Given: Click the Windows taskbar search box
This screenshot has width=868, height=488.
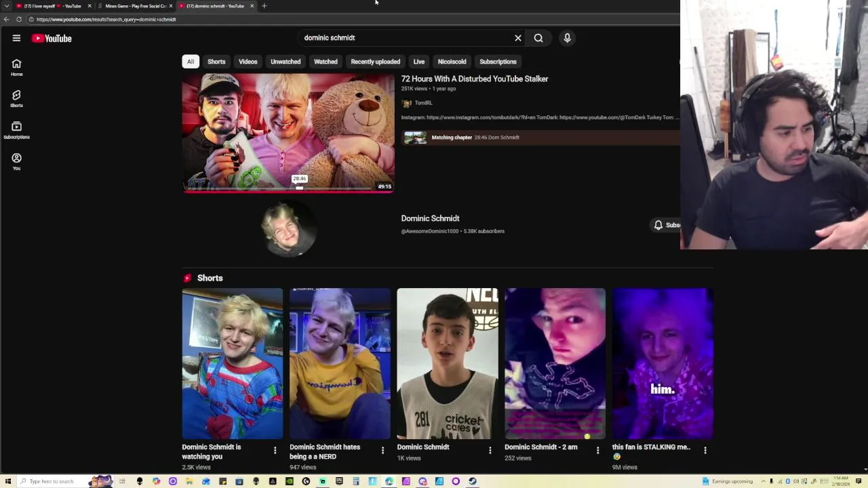Looking at the screenshot, I should coord(64,481).
